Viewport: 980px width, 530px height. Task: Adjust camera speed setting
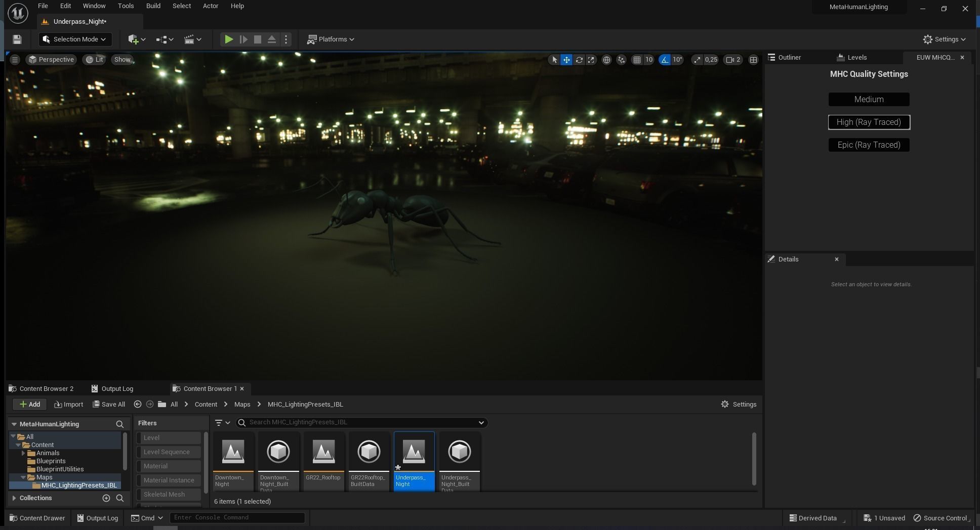click(x=733, y=60)
